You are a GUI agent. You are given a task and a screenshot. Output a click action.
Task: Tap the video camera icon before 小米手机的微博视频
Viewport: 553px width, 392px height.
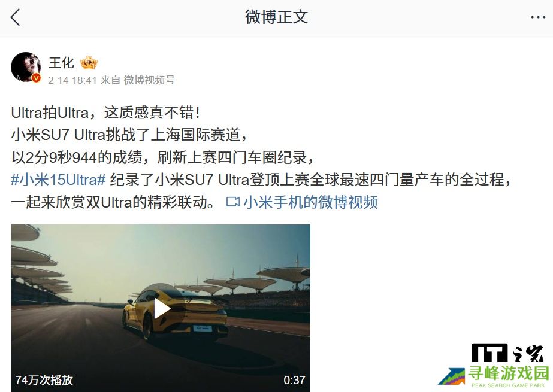click(233, 202)
